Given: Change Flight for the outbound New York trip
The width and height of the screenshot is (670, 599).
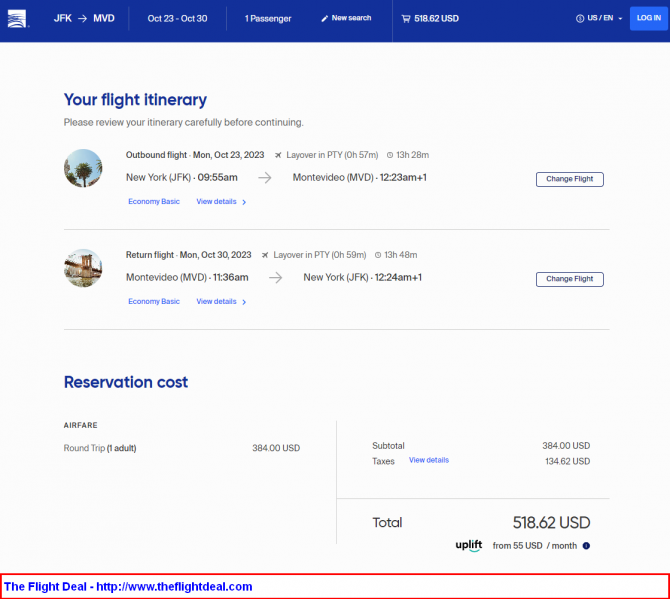Looking at the screenshot, I should (569, 179).
